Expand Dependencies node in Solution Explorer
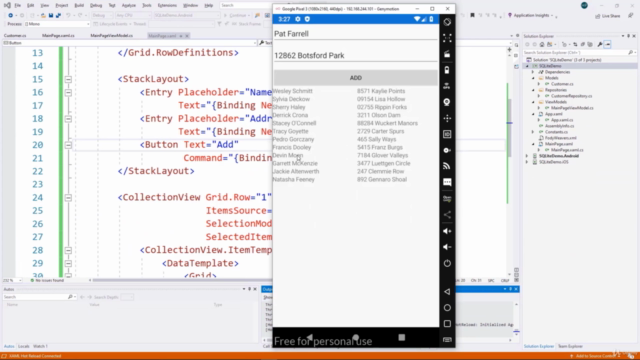Image resolution: width=640 pixels, height=360 pixels. pyautogui.click(x=533, y=72)
